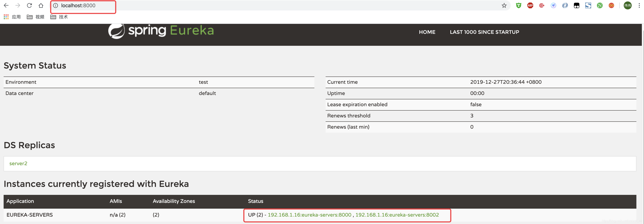Open the browser home page icon
Screen dimensions: 644x224
click(41, 5)
